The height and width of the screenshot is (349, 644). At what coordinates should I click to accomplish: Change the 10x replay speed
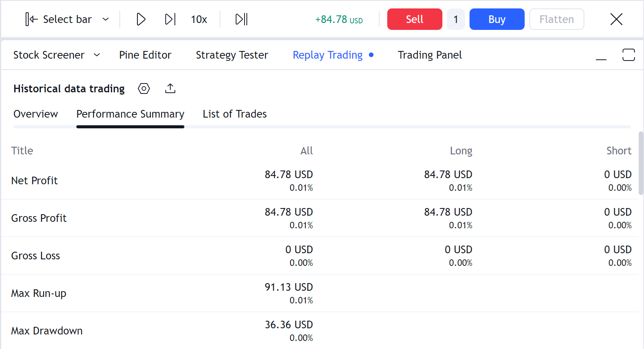pyautogui.click(x=199, y=19)
